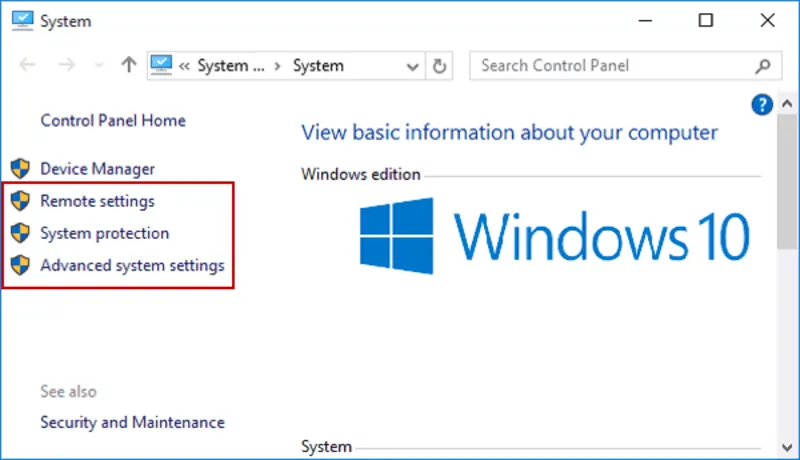This screenshot has height=460, width=800.
Task: Click the System window title icon
Action: coord(22,20)
